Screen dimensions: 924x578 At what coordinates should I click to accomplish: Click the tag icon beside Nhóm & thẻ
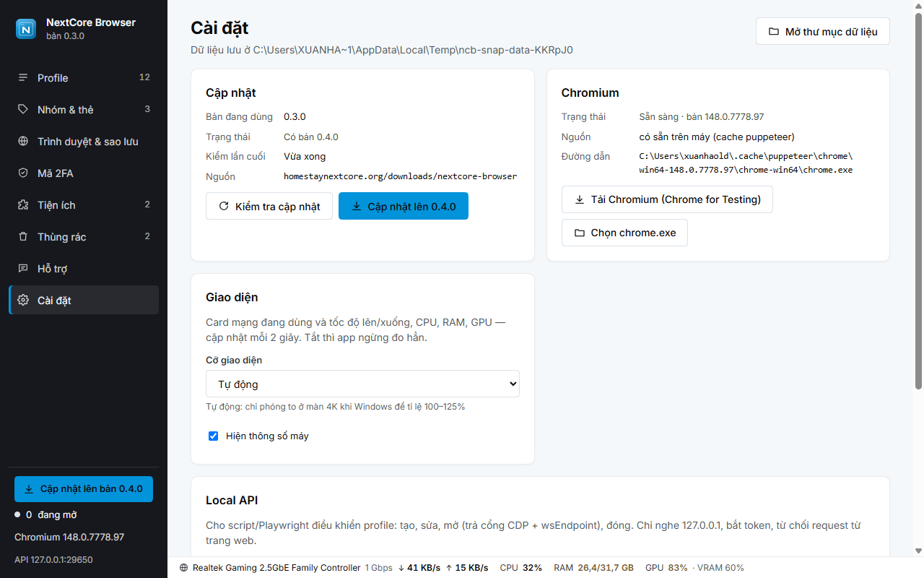point(23,110)
